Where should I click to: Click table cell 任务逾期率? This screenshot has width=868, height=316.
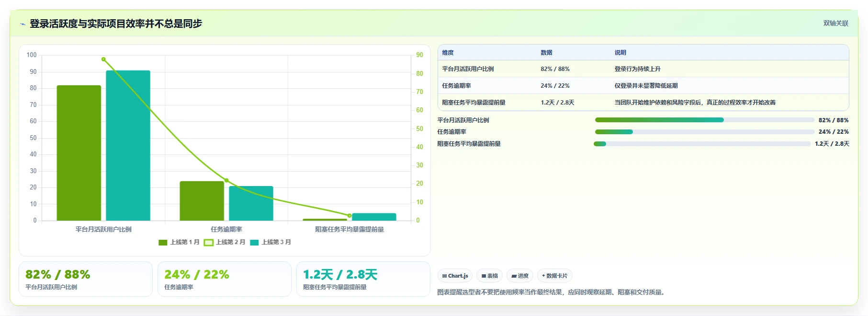coord(456,86)
